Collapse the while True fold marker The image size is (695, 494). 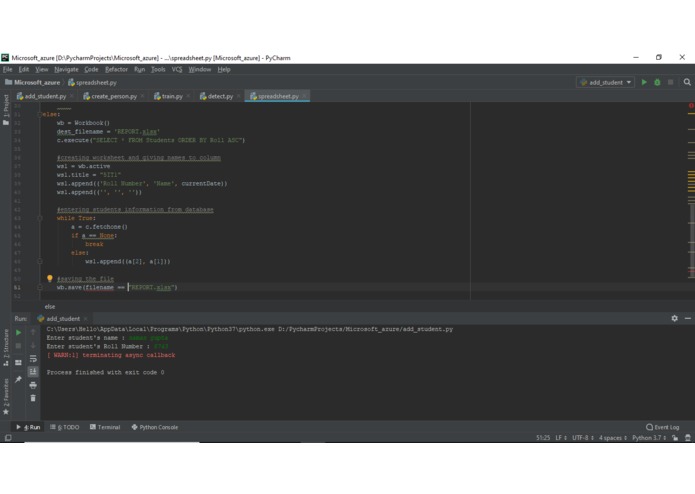pos(39,218)
